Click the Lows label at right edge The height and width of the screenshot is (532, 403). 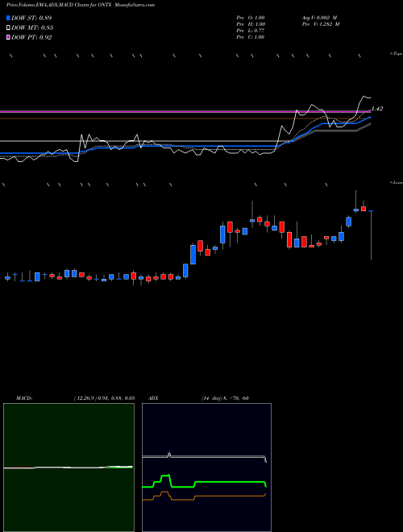click(x=397, y=182)
